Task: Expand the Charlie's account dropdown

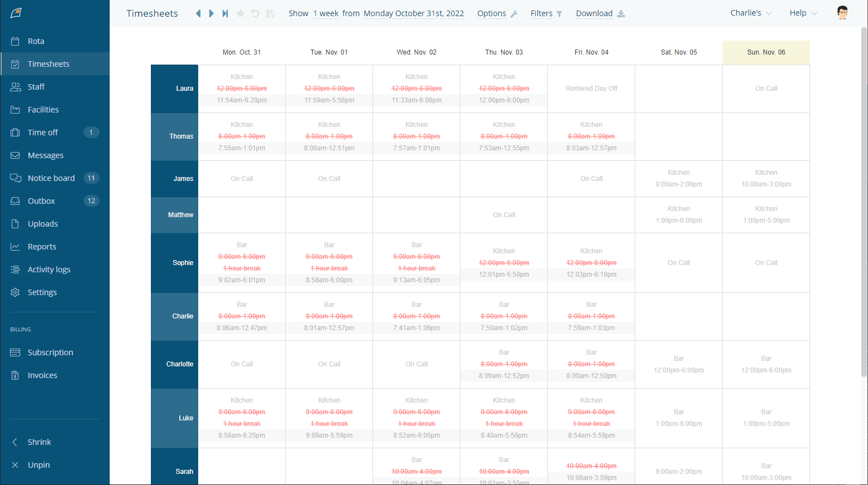Action: (x=751, y=13)
